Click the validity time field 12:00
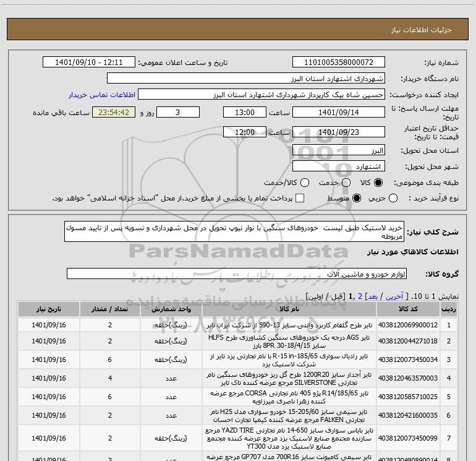This screenshot has width=476, height=461. 245,132
